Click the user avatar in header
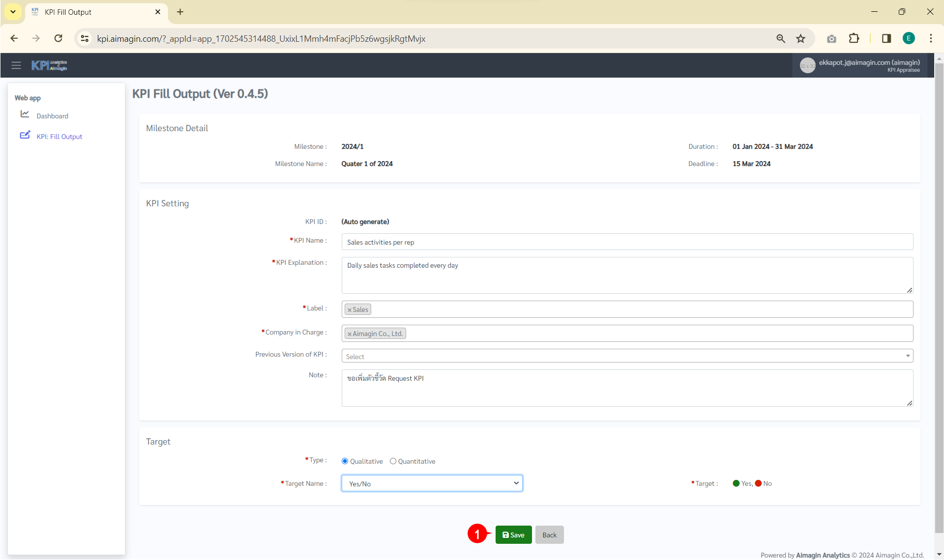The height and width of the screenshot is (560, 944). 807,65
